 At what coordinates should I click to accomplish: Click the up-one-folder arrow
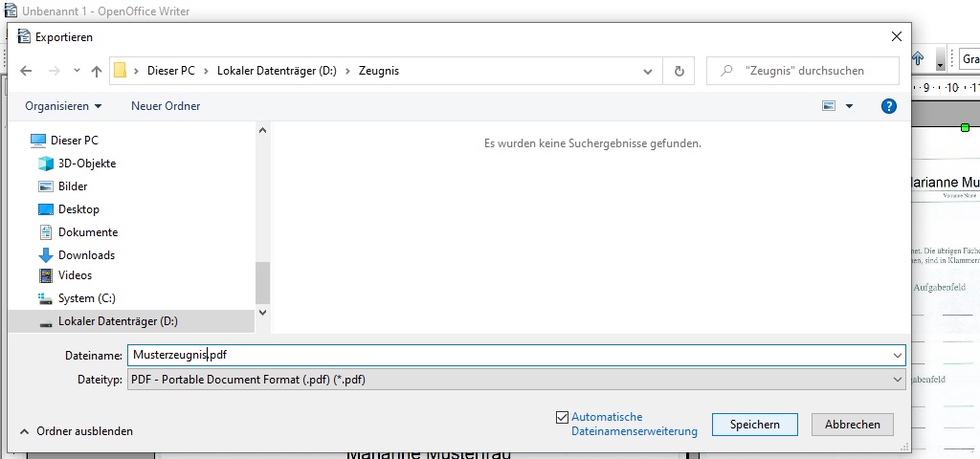coord(96,71)
